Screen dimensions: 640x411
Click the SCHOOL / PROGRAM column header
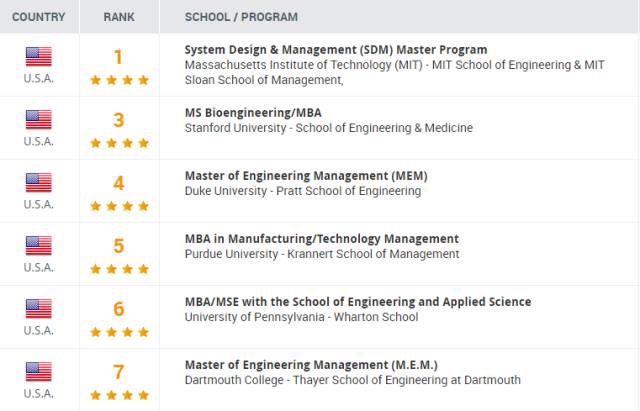[x=241, y=17]
